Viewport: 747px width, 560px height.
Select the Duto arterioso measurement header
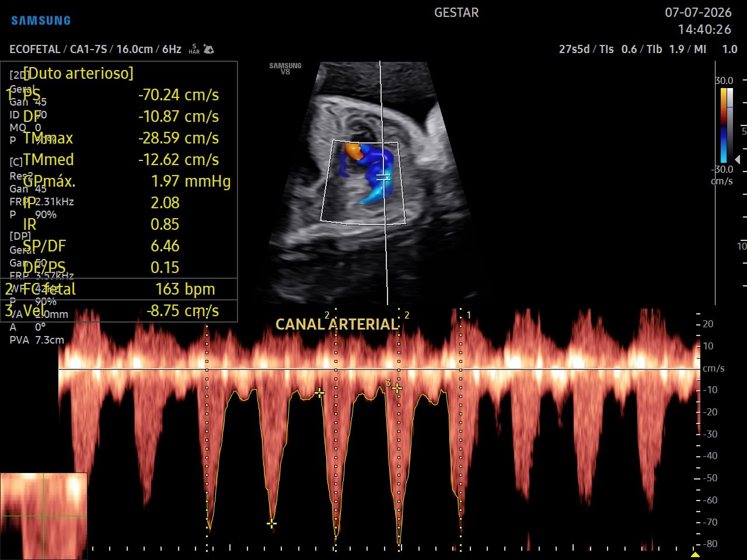pyautogui.click(x=79, y=73)
